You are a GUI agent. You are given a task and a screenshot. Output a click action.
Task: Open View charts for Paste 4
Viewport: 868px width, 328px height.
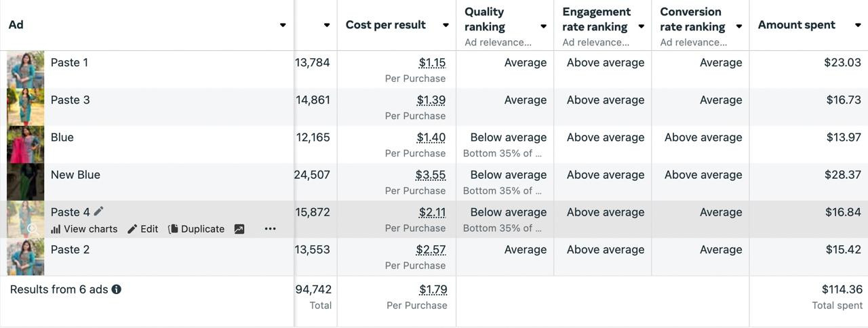click(84, 229)
